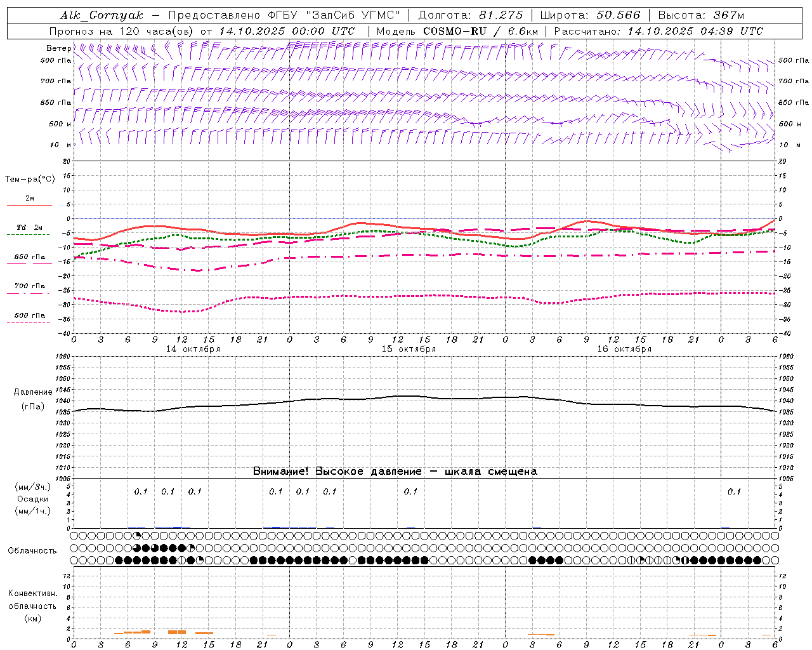Click the warning Внимание! Высокое давление – шкала смещена

395,472
